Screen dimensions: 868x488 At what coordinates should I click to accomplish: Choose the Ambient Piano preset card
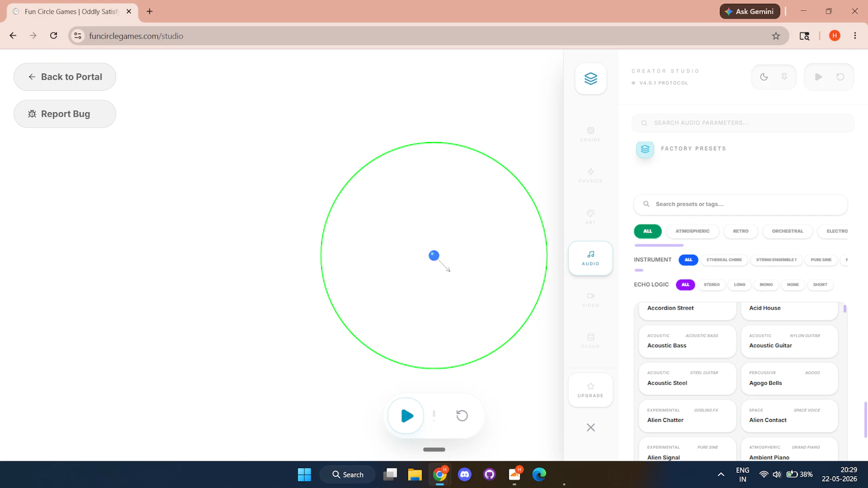pyautogui.click(x=789, y=450)
